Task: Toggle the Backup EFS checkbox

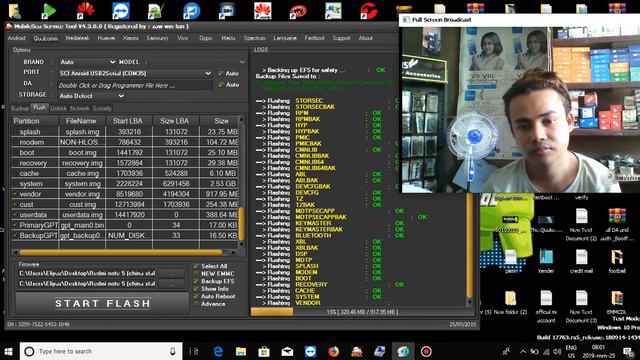Action: (196, 281)
